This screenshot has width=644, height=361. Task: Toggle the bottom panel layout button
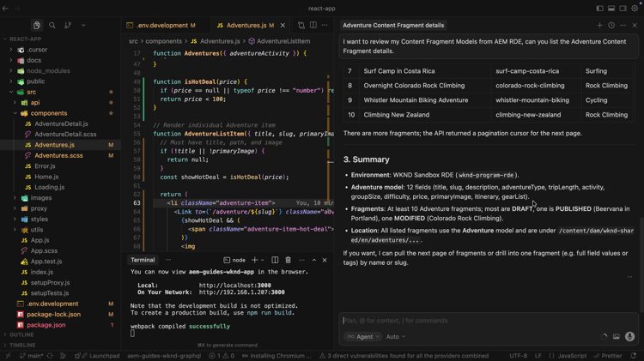[x=611, y=9]
